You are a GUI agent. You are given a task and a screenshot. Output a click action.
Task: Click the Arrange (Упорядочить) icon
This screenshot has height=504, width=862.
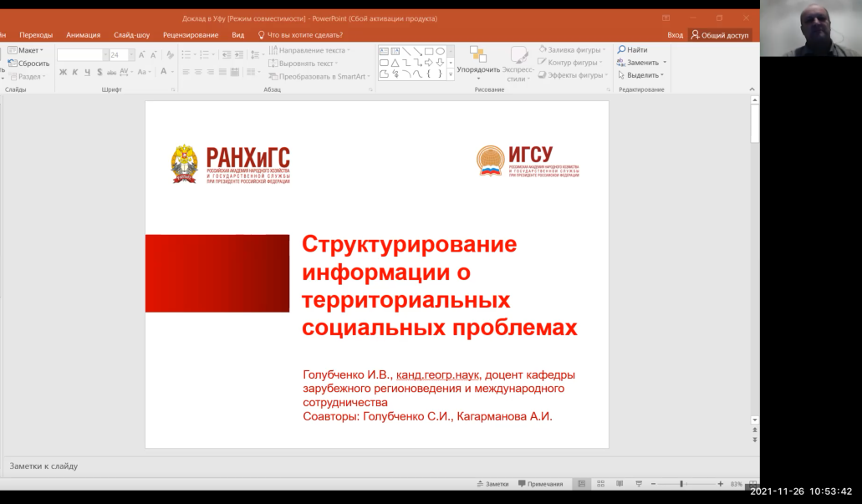pyautogui.click(x=478, y=55)
